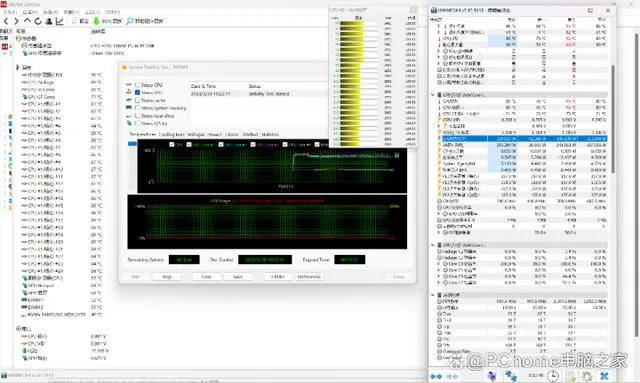Click the up-level arrow in AIDA64 toolbar

click(x=27, y=21)
